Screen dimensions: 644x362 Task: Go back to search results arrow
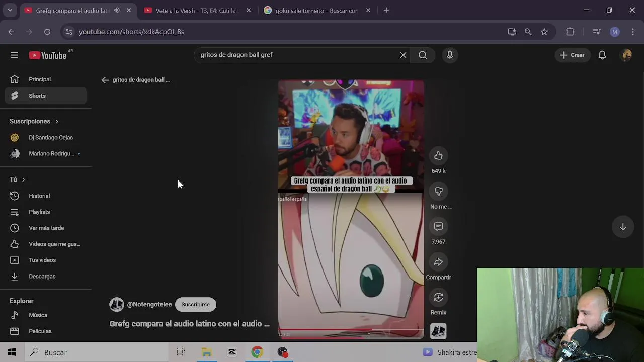pos(105,80)
